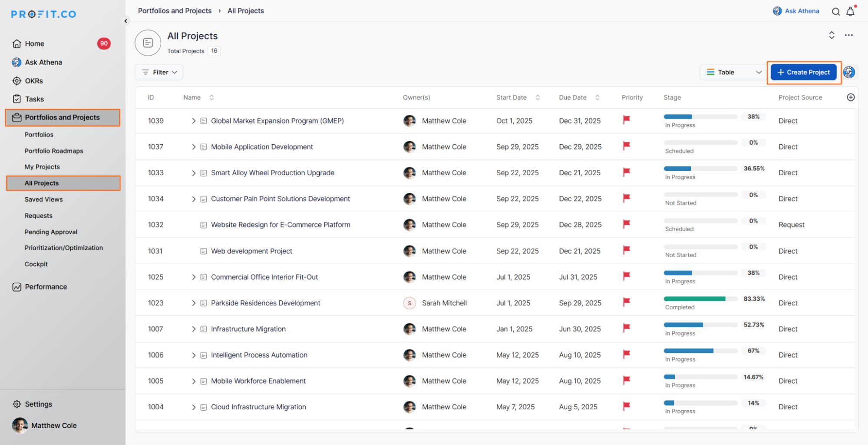Open the OKRs menu item
This screenshot has width=868, height=445.
point(34,81)
